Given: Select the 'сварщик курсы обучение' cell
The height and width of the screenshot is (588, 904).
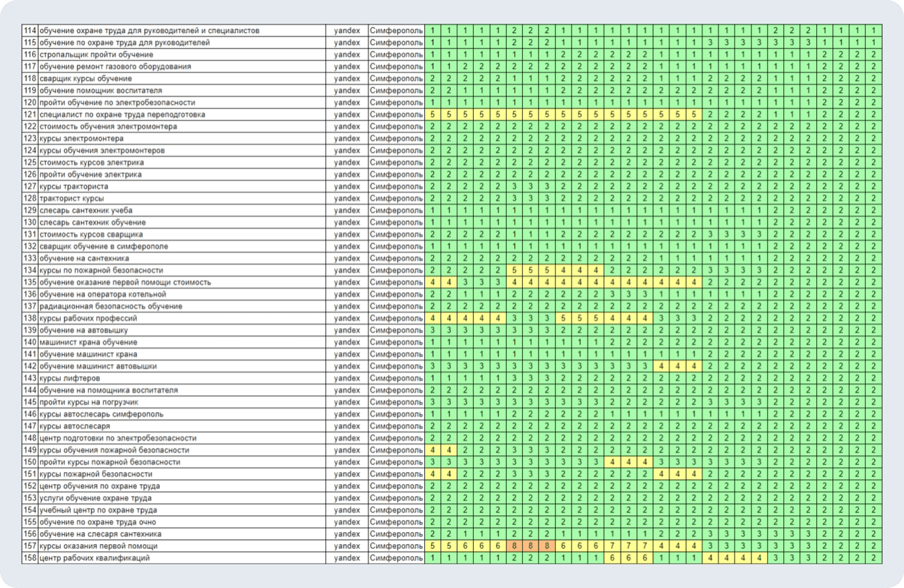Looking at the screenshot, I should coord(181,79).
